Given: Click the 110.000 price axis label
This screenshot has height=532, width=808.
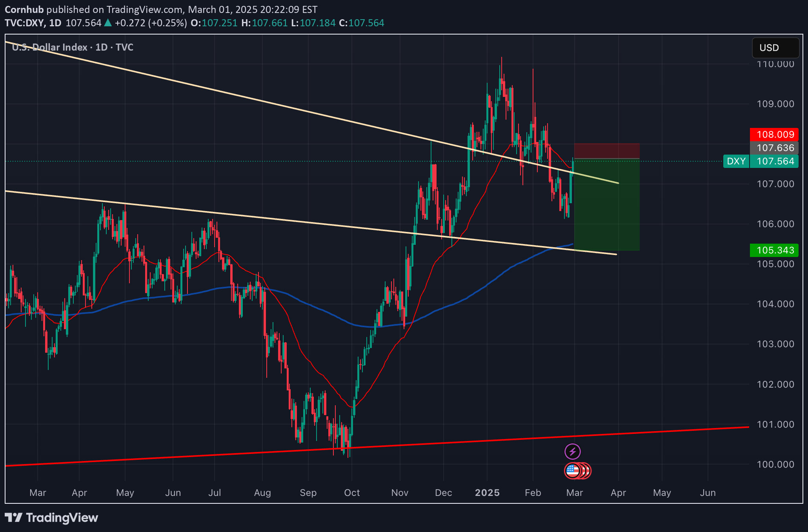Looking at the screenshot, I should pyautogui.click(x=775, y=64).
